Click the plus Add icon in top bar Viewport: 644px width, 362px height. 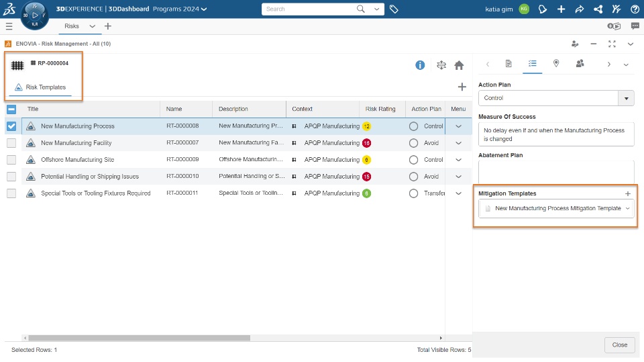pos(561,9)
